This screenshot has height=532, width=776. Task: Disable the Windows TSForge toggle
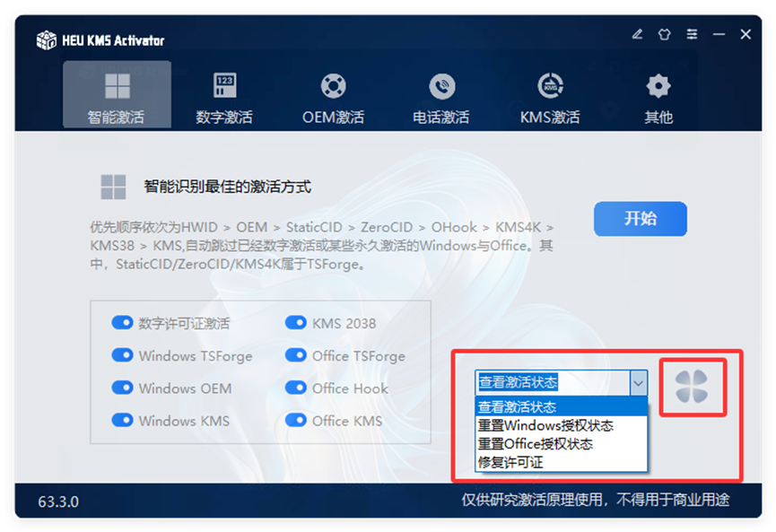click(x=123, y=355)
